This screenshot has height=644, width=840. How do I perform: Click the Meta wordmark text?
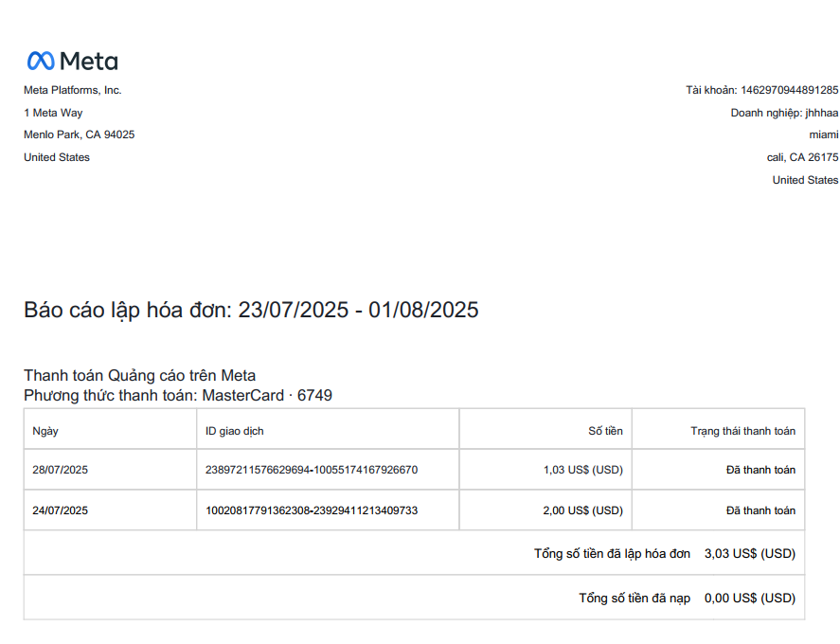point(89,62)
